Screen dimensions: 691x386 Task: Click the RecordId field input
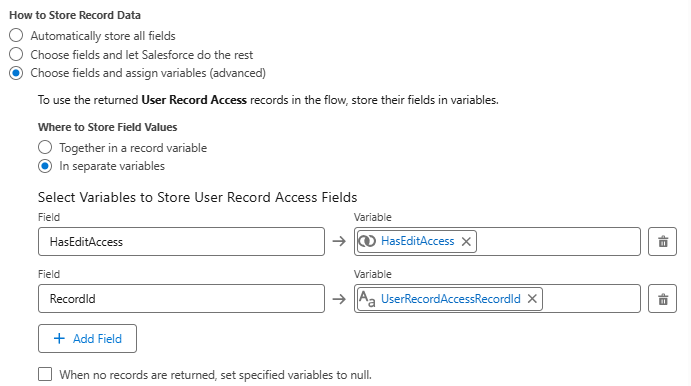pos(181,299)
